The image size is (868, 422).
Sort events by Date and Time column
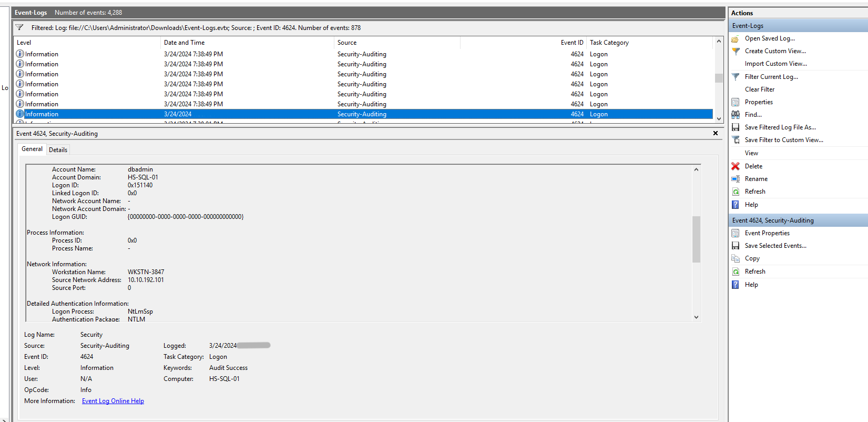pyautogui.click(x=247, y=43)
